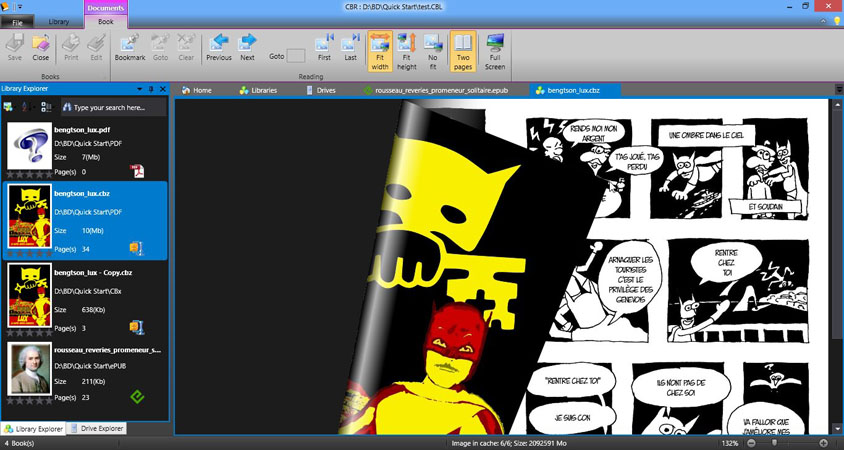Open the document tabs list dropdown
This screenshot has height=450, width=844.
(839, 89)
